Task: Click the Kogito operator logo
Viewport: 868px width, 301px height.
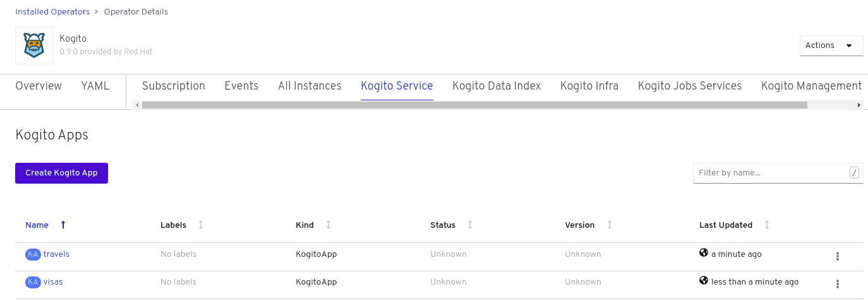Action: coord(34,45)
